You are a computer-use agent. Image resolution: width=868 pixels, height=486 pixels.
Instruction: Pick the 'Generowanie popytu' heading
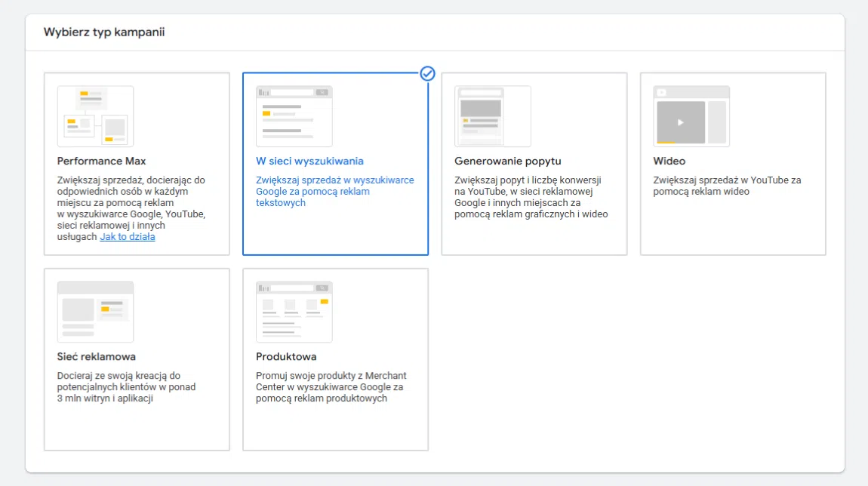[x=507, y=161]
